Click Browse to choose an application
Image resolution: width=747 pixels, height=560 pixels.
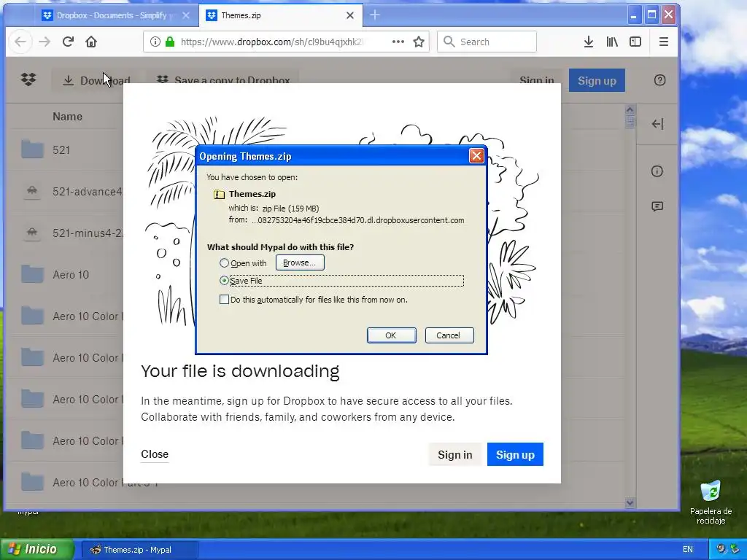300,262
